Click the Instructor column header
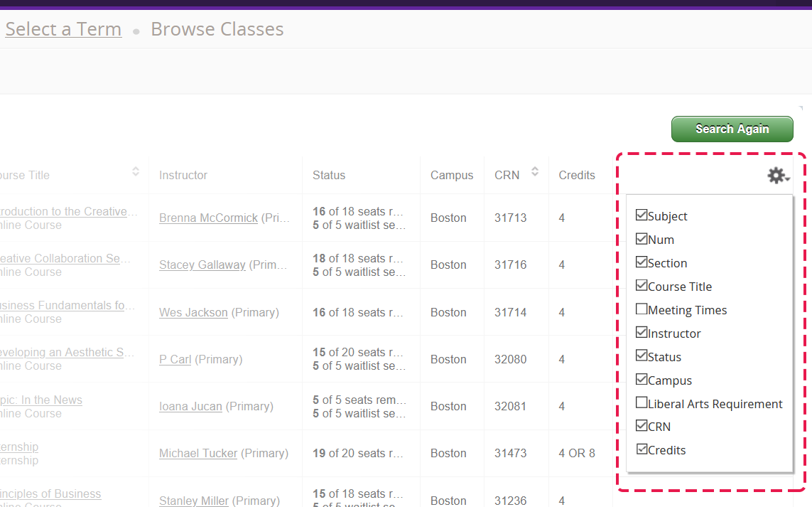 click(183, 175)
